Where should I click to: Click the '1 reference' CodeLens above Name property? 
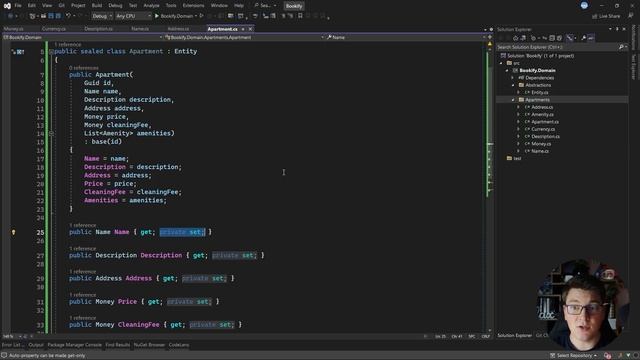82,225
